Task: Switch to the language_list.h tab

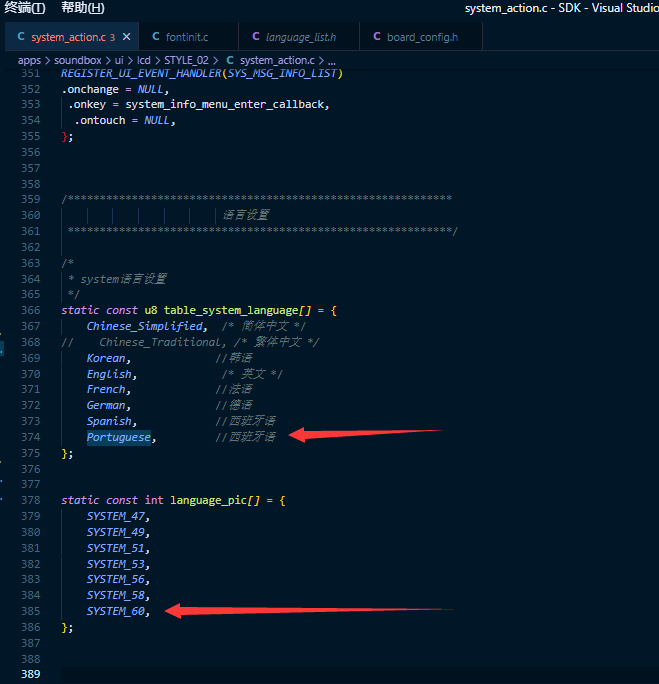Action: (x=300, y=37)
